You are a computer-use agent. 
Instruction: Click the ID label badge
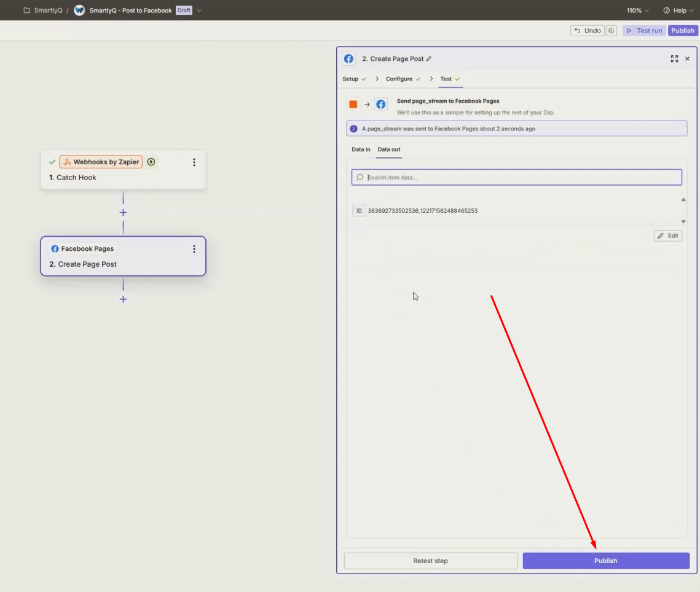(x=359, y=211)
